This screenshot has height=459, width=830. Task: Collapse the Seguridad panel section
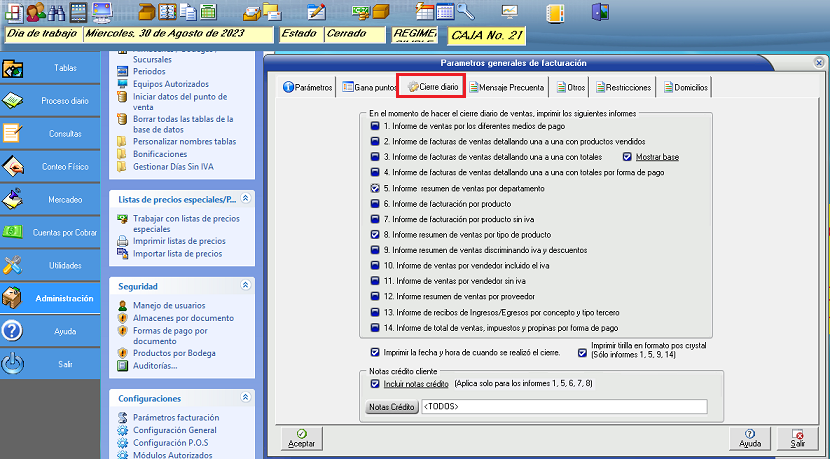[x=245, y=285]
